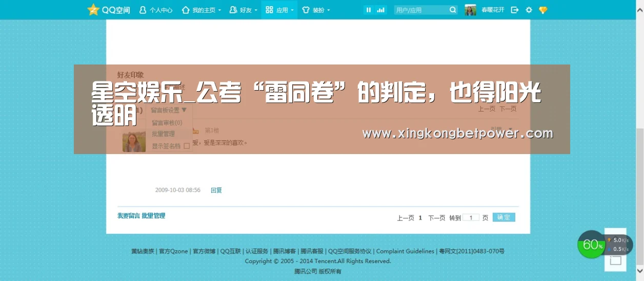Image resolution: width=644 pixels, height=281 pixels.
Task: Click the 确定 button
Action: (504, 218)
